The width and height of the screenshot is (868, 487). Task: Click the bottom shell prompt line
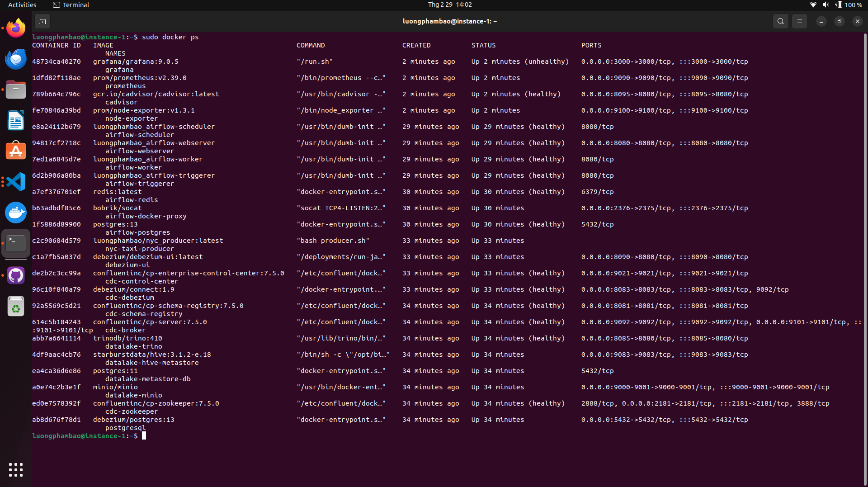pos(89,436)
